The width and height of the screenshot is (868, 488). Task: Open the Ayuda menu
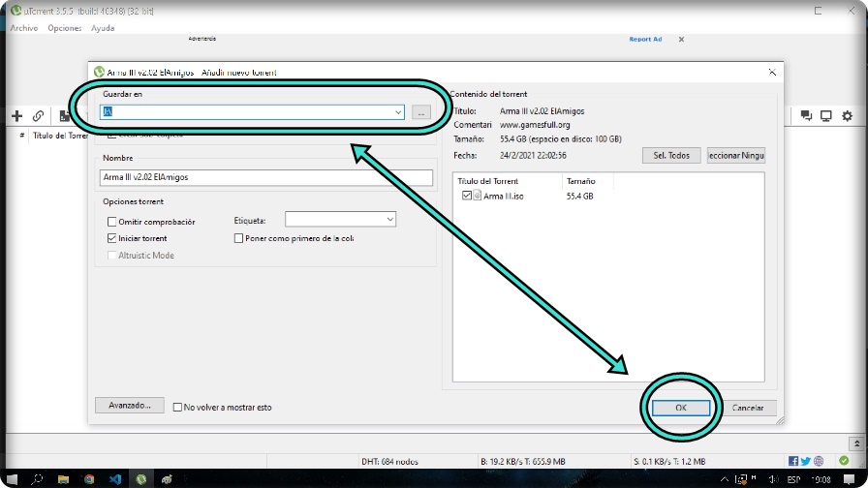[103, 28]
